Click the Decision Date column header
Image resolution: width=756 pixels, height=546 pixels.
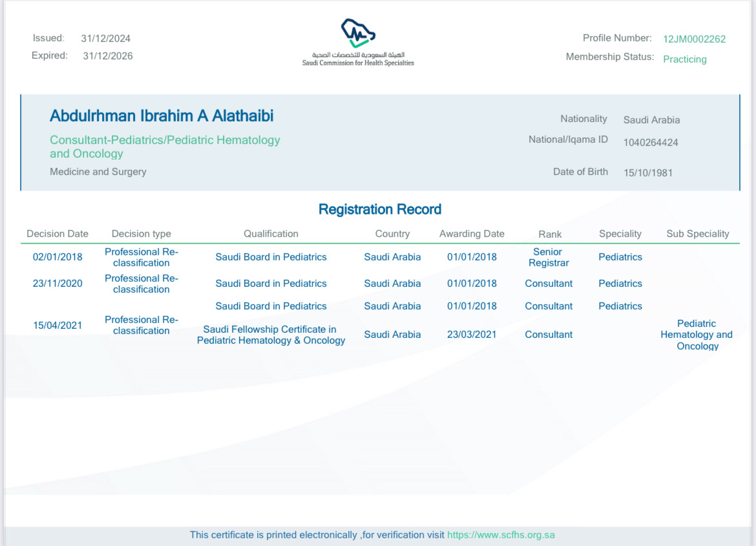[58, 234]
